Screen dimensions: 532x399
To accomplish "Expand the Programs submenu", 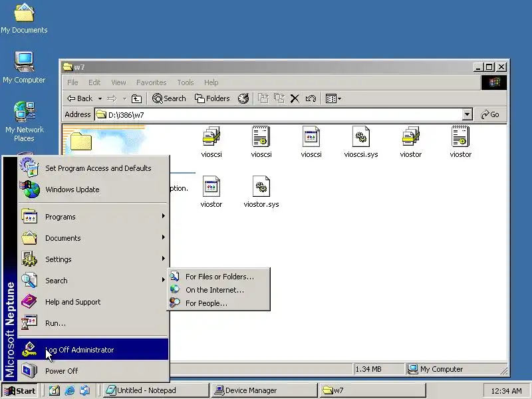I will coord(93,217).
